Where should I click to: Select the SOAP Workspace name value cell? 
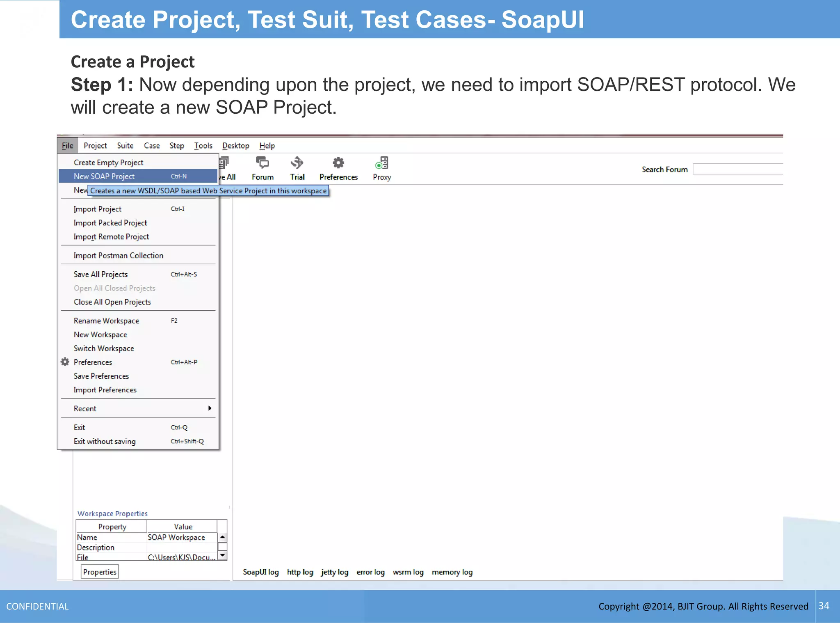[x=182, y=537]
